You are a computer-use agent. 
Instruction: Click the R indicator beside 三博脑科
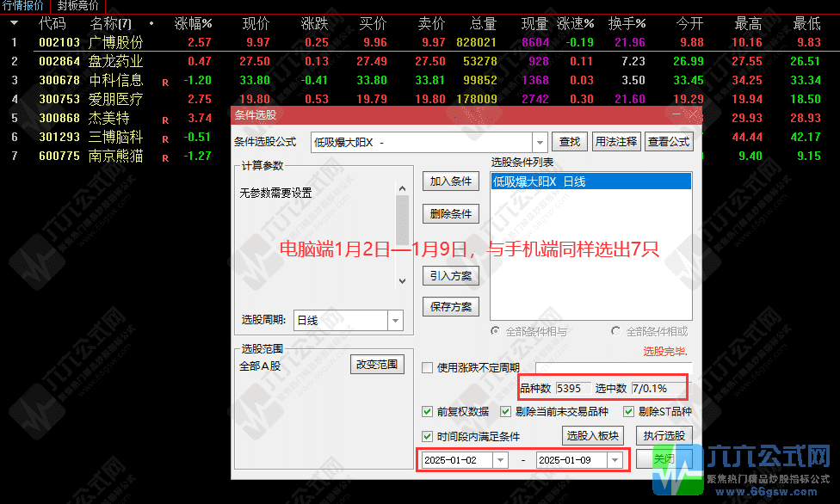tap(166, 137)
